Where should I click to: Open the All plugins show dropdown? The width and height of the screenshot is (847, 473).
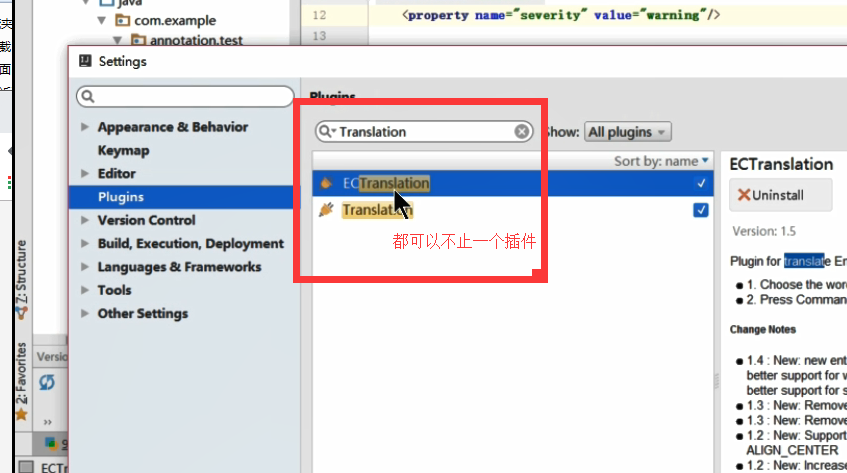point(628,132)
